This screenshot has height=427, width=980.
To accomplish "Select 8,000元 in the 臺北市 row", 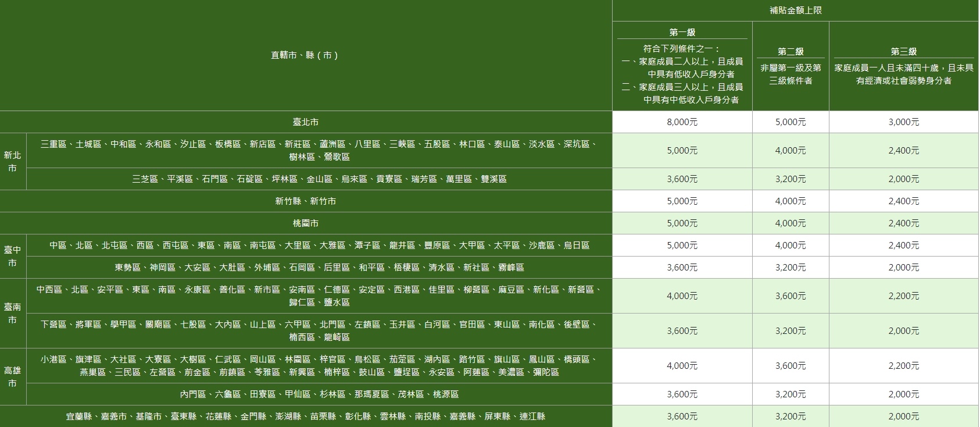I will click(682, 122).
